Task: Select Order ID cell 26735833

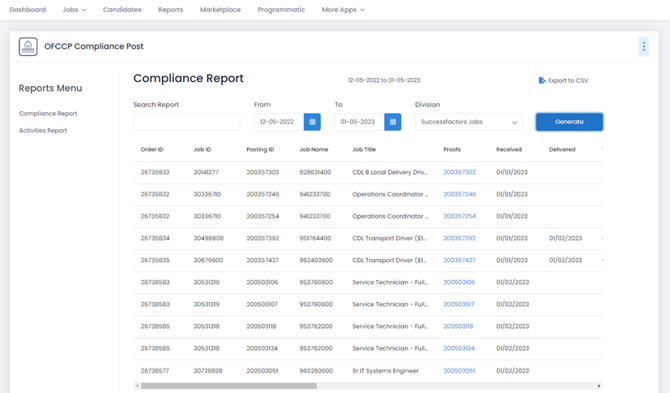Action: click(155, 172)
